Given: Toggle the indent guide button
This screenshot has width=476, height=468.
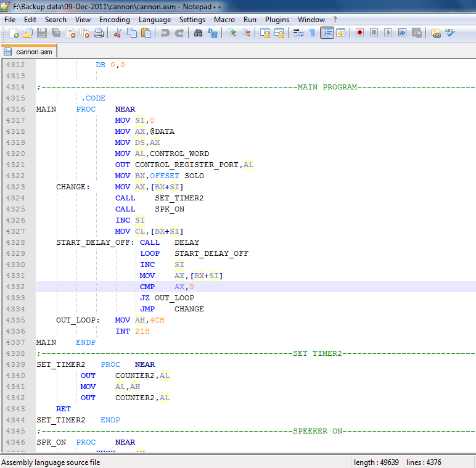Looking at the screenshot, I should [327, 33].
